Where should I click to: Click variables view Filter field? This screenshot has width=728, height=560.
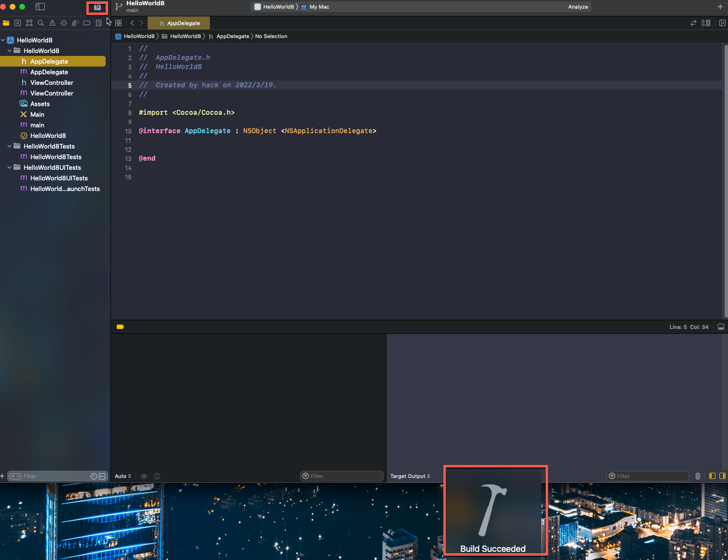[342, 476]
